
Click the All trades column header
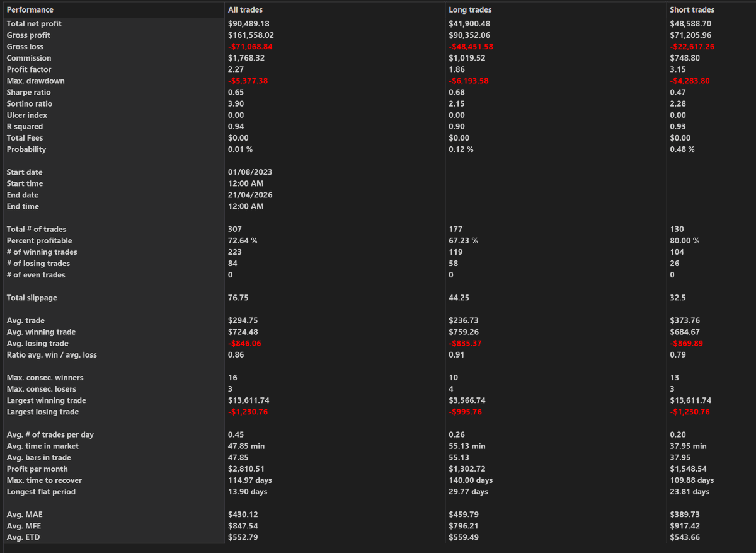(x=245, y=10)
